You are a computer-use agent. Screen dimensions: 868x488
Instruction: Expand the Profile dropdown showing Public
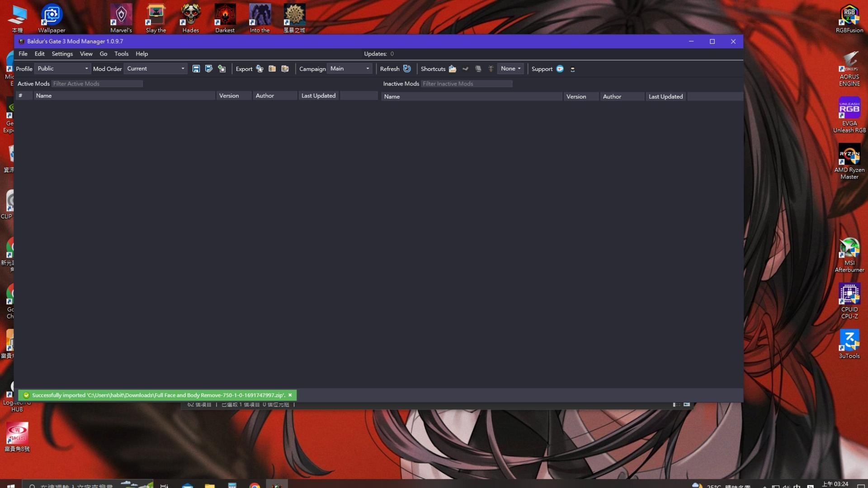(62, 69)
